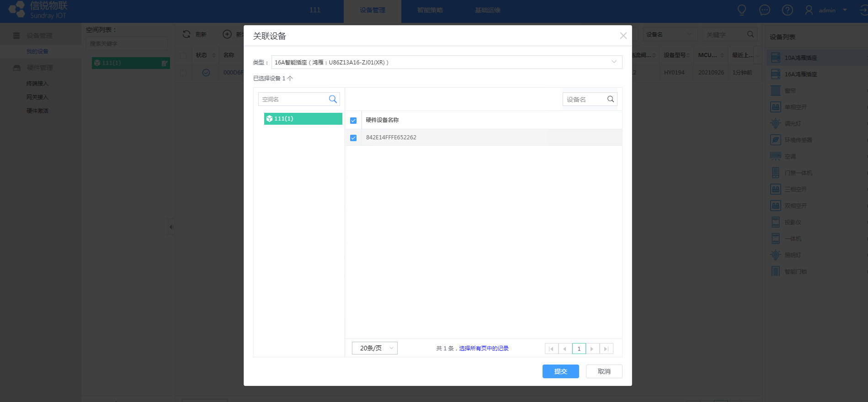Image resolution: width=868 pixels, height=402 pixels.
Task: Click the blue status icon in device row
Action: point(206,73)
